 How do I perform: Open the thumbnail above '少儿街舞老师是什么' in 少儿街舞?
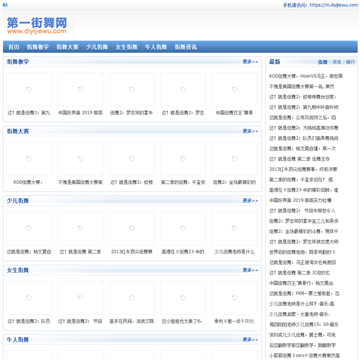pyautogui.click(x=234, y=228)
